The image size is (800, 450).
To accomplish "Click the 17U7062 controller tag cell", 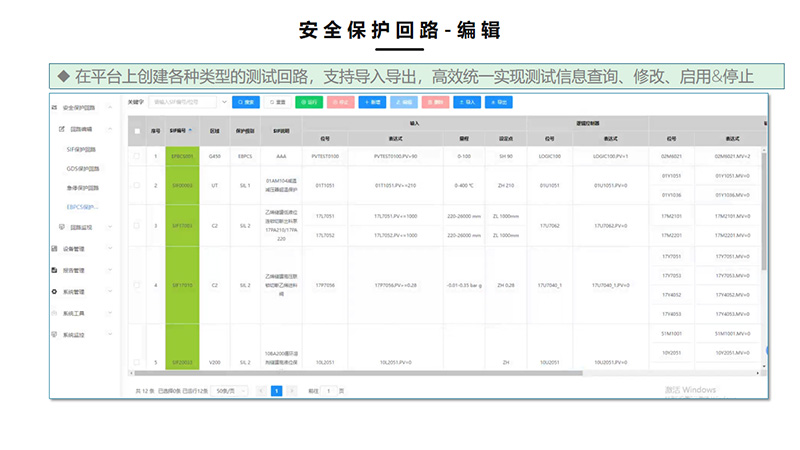I will coord(549,226).
